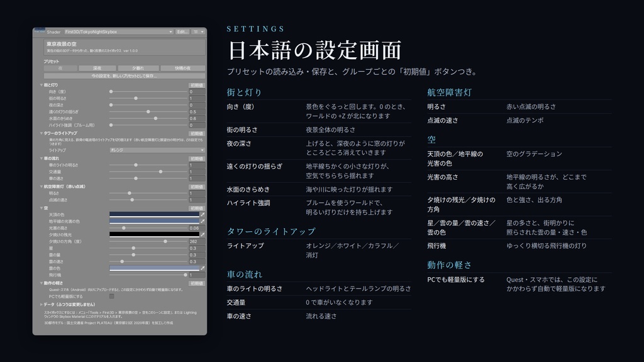This screenshot has height=362, width=644.
Task: Expand the データ（ふつうは変更しません）foldout
Action: pyautogui.click(x=42, y=305)
